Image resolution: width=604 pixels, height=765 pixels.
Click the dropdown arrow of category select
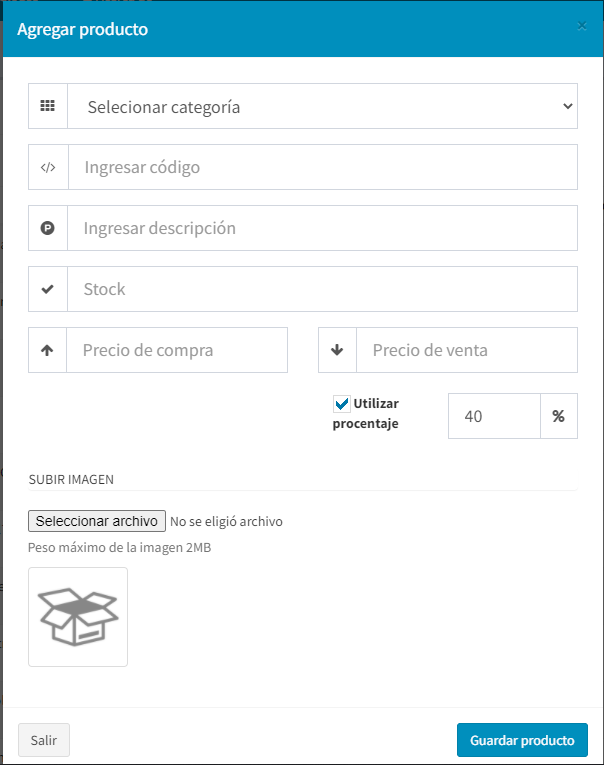[x=567, y=106]
